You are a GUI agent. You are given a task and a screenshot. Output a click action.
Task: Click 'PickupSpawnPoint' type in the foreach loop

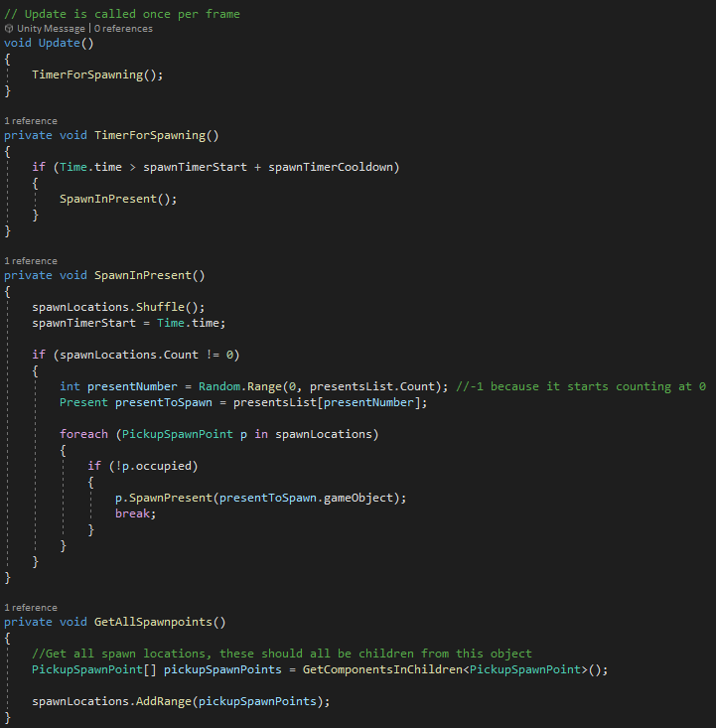coord(178,435)
